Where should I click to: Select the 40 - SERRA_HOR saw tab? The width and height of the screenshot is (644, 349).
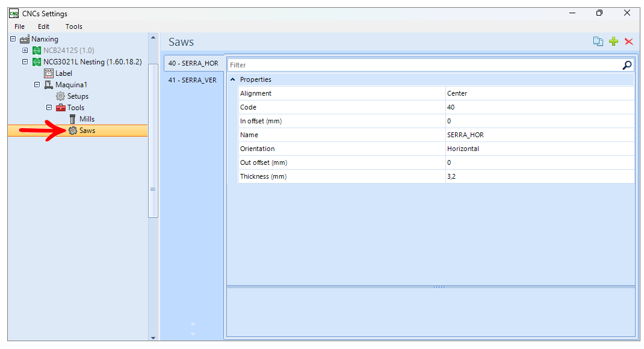point(193,63)
